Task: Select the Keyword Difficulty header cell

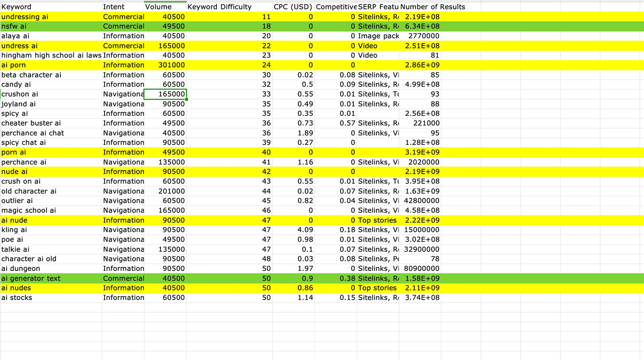Action: pos(229,7)
